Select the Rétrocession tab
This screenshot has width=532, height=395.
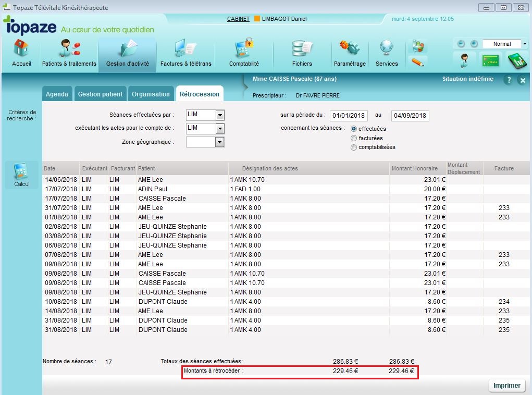pos(200,94)
